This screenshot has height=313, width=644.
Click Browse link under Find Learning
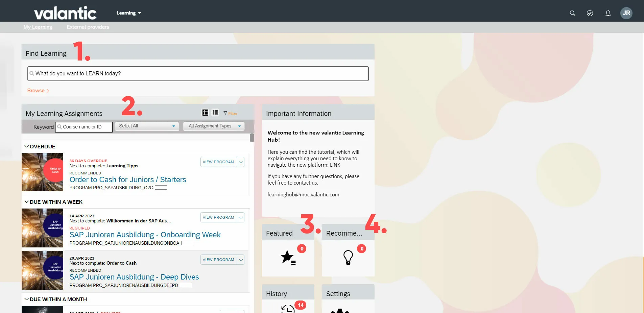click(38, 91)
